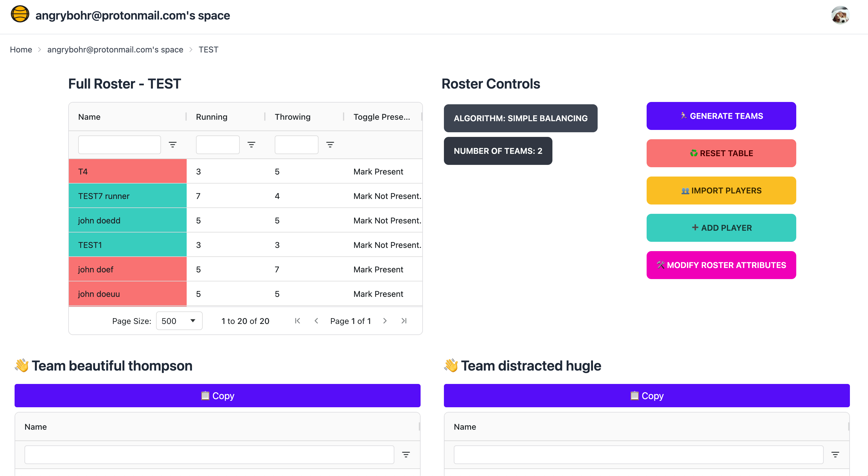Go to the last page of the roster
The height and width of the screenshot is (476, 868).
pos(404,321)
